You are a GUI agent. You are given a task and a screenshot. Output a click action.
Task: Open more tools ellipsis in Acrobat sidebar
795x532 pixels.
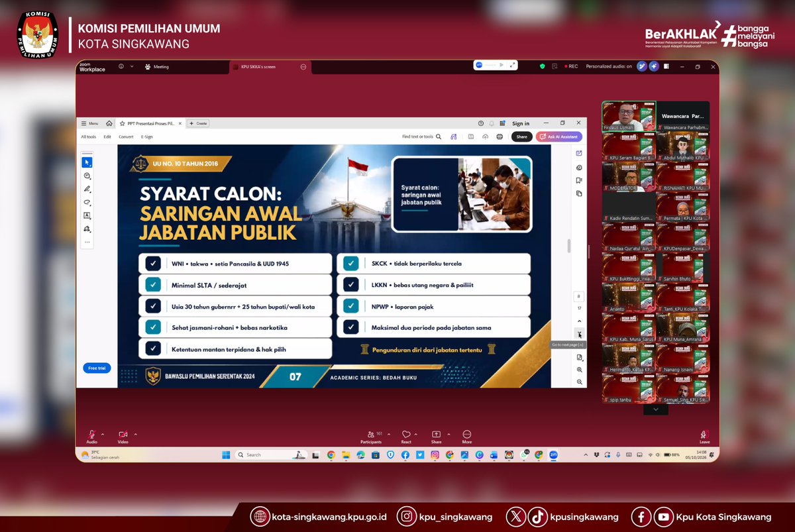pos(87,242)
